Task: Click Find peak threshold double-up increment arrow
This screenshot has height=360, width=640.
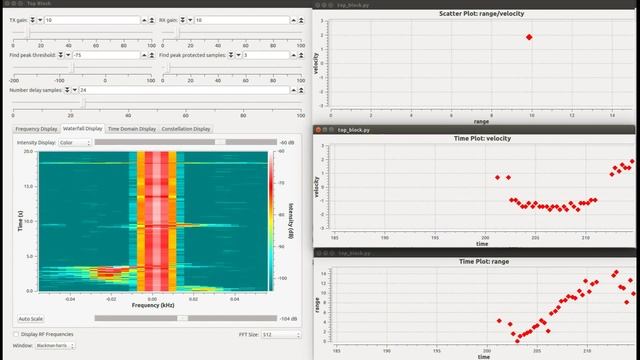Action: [x=151, y=55]
